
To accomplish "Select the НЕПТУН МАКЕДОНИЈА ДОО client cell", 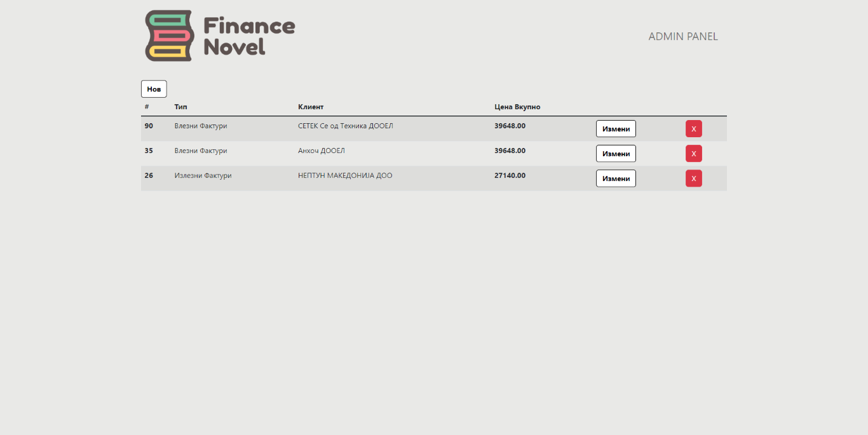I will (x=345, y=175).
